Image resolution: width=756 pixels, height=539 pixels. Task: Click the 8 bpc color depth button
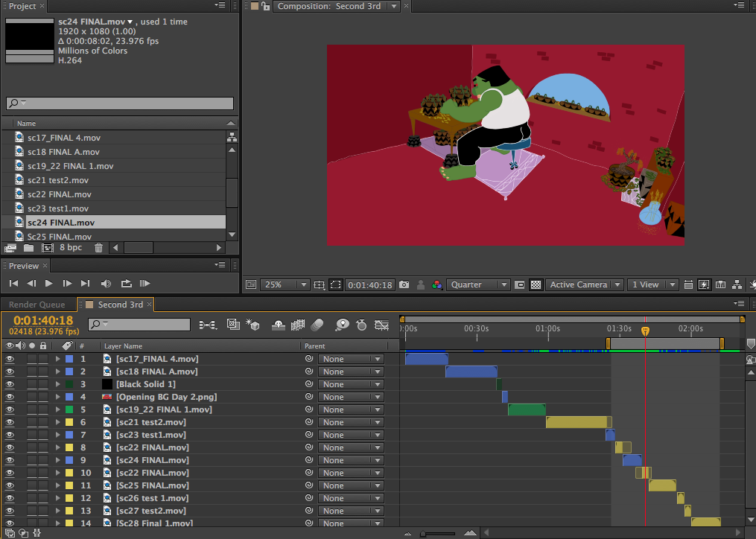click(71, 248)
